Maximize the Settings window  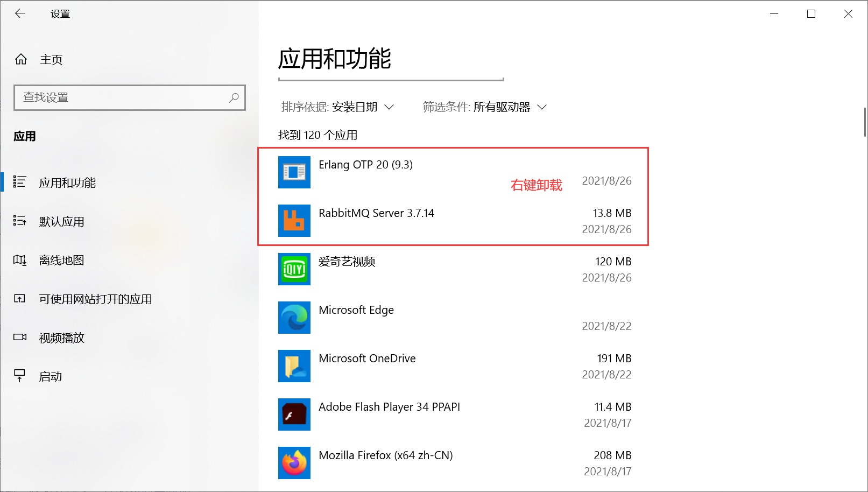click(811, 13)
